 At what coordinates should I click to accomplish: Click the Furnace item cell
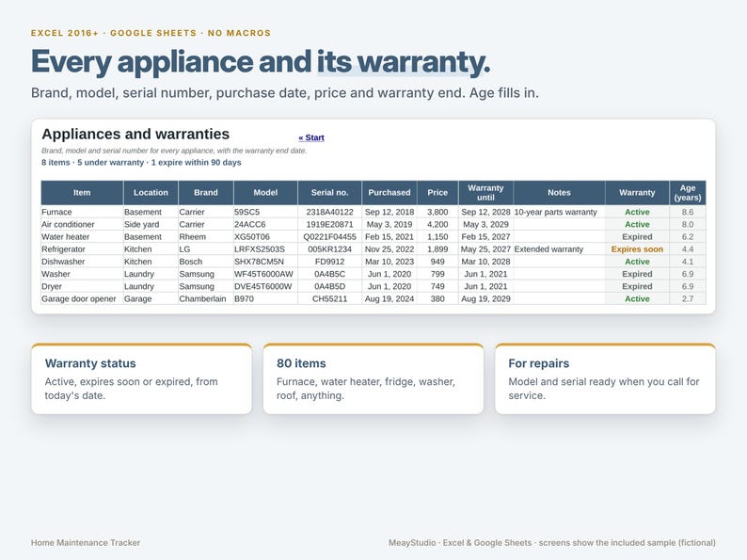82,212
